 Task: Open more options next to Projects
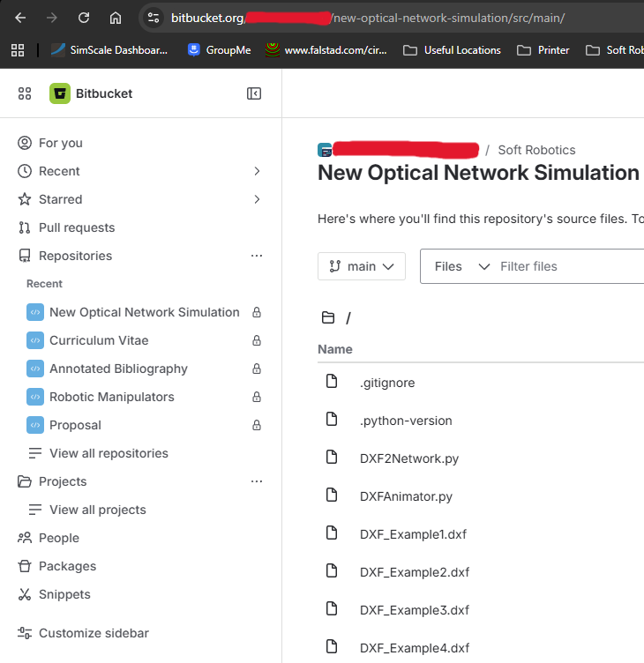257,481
